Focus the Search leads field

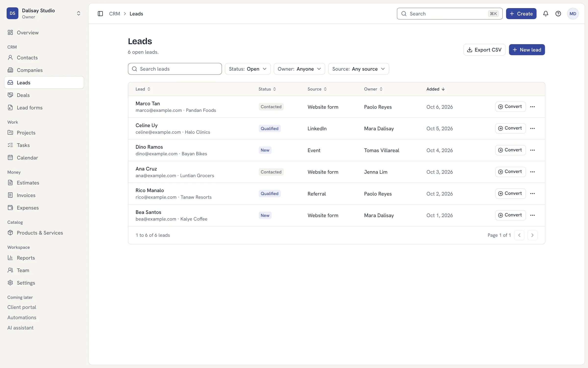(175, 69)
